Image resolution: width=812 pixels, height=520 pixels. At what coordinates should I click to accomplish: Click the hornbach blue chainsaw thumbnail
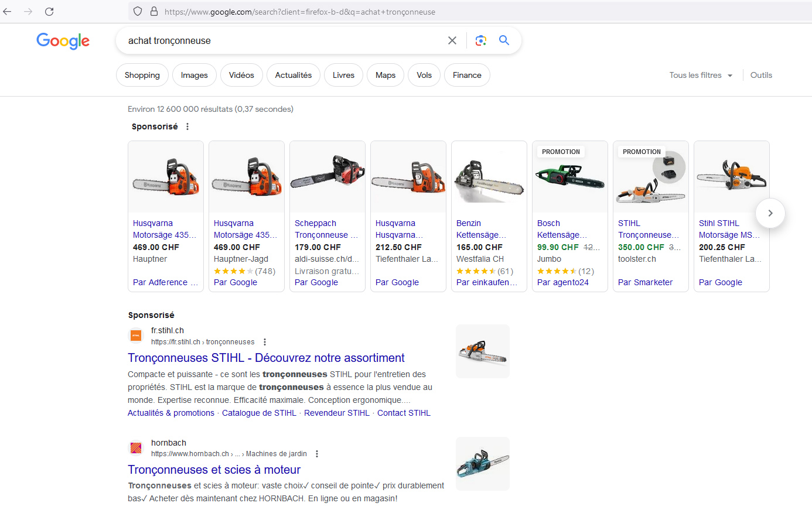tap(483, 464)
